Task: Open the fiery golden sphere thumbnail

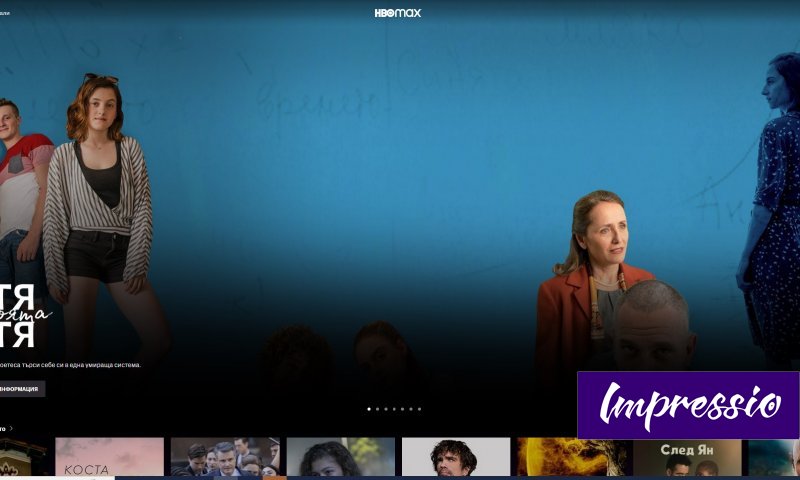Action: click(572, 457)
